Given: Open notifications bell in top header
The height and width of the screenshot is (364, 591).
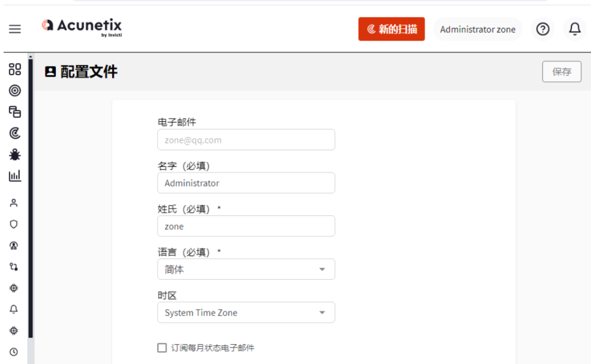Looking at the screenshot, I should point(575,29).
